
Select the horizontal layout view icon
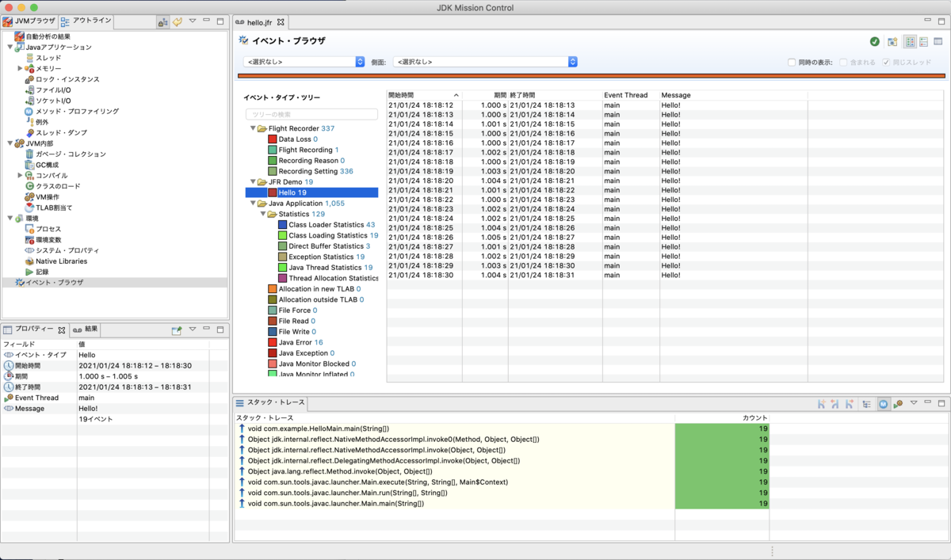pos(924,42)
